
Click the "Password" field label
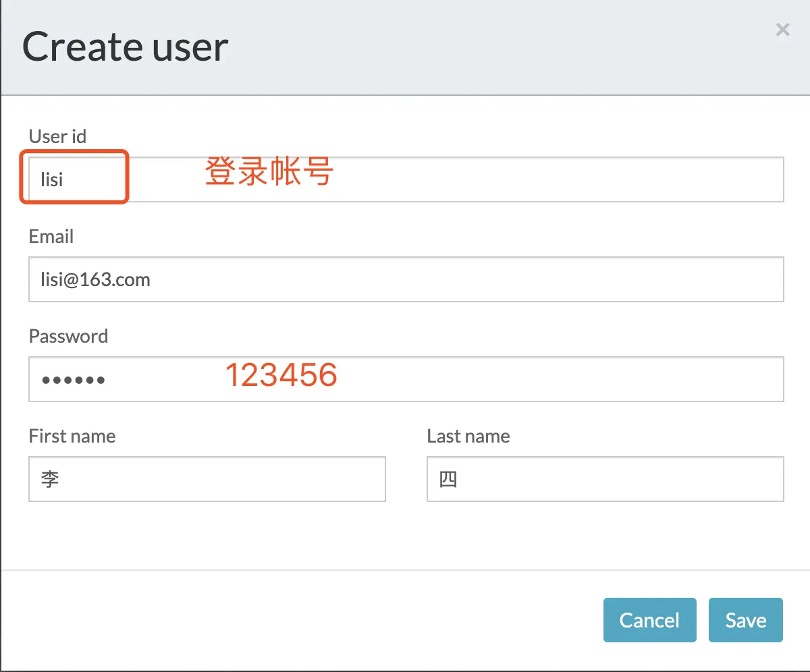click(68, 336)
